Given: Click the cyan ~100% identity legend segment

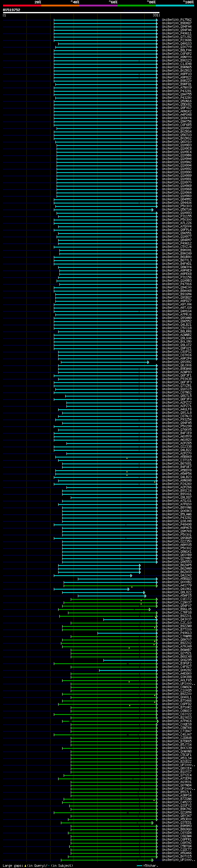Looking at the screenshot, I should pos(175,6).
